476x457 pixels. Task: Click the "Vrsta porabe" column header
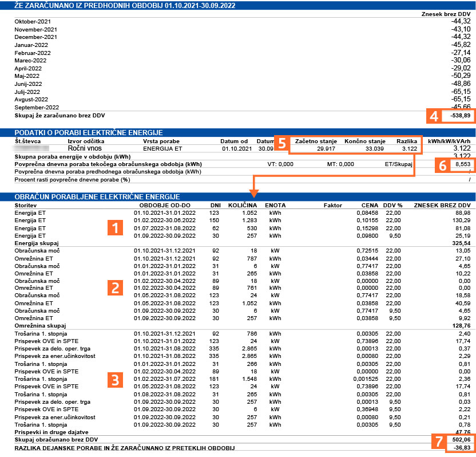click(161, 141)
